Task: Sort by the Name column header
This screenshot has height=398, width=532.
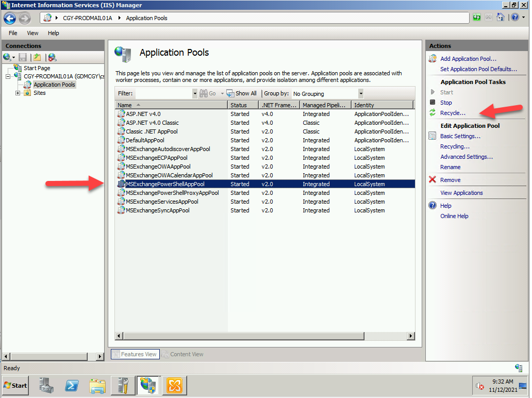Action: 171,105
